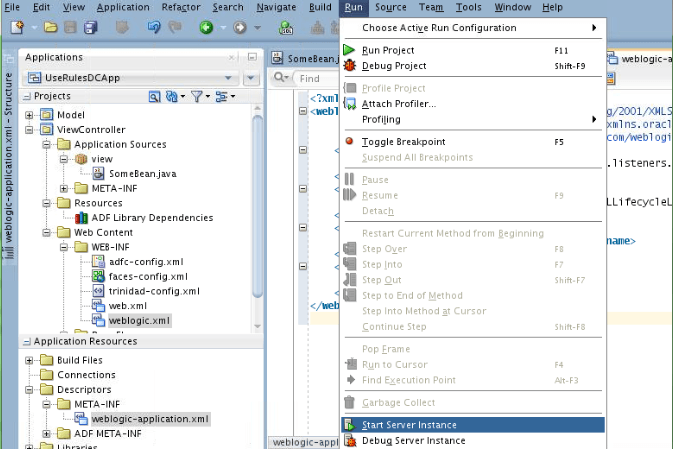Click the New file toolbar icon
This screenshot has width=673, height=449.
point(17,27)
